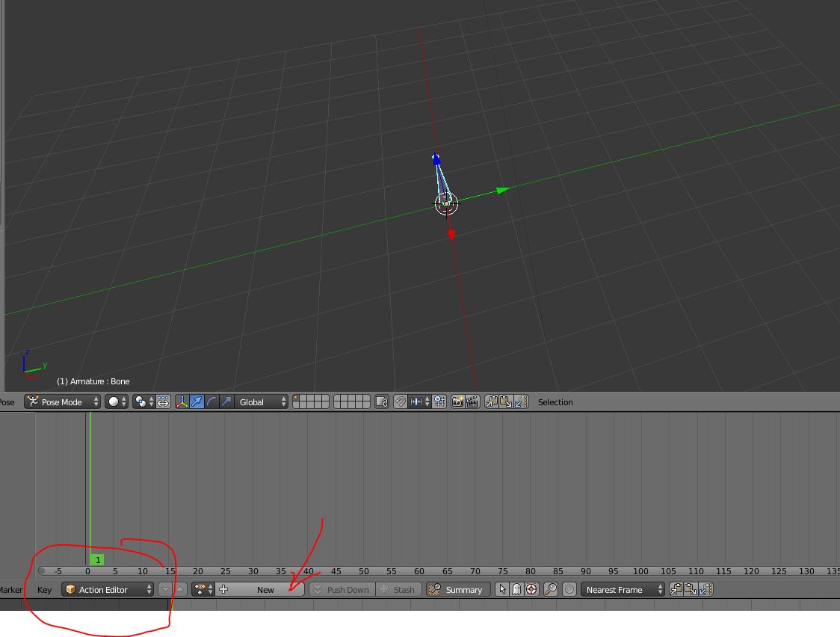Toggle Only Selected arrow filter
Image resolution: width=840 pixels, height=637 pixels.
[501, 590]
